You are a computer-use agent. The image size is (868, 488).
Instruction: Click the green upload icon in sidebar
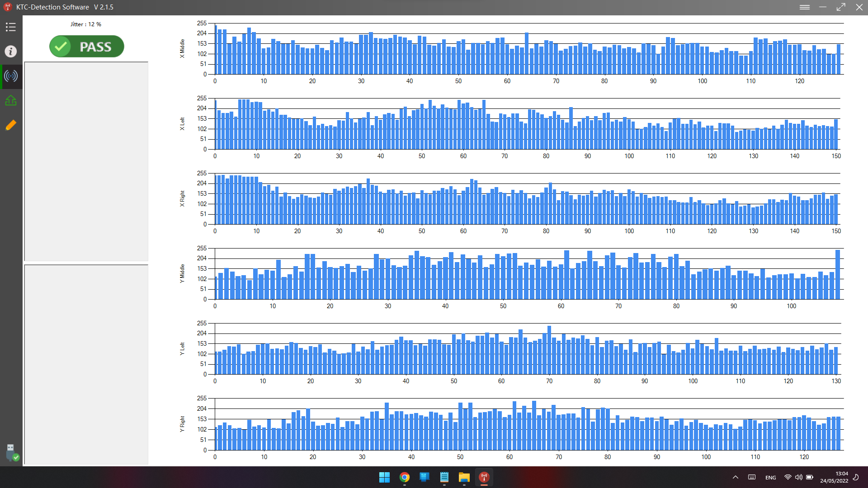[x=11, y=100]
